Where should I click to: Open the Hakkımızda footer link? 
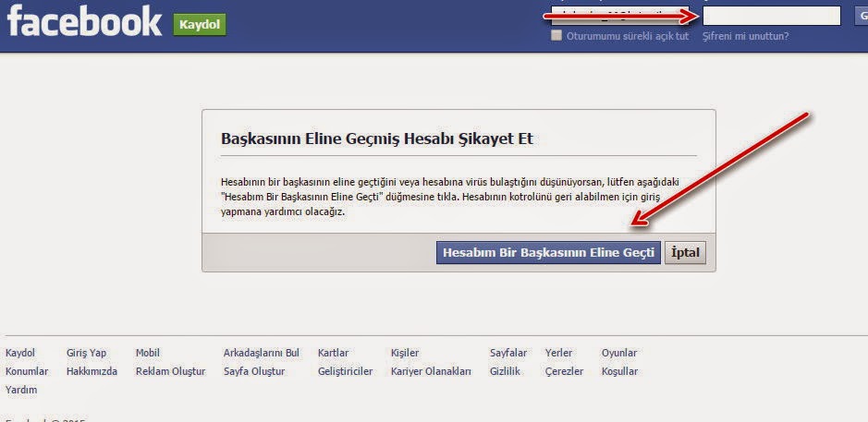click(x=92, y=371)
